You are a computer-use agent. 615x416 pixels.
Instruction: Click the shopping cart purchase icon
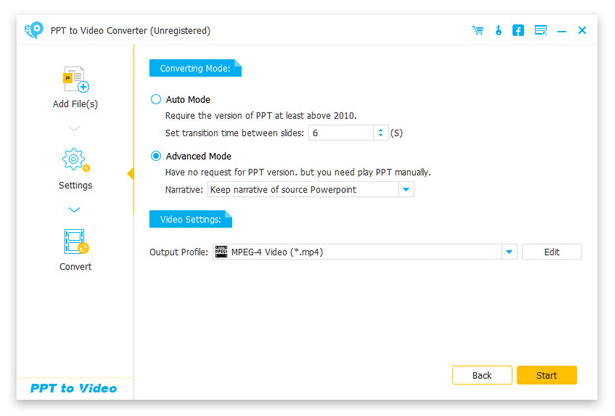(478, 30)
